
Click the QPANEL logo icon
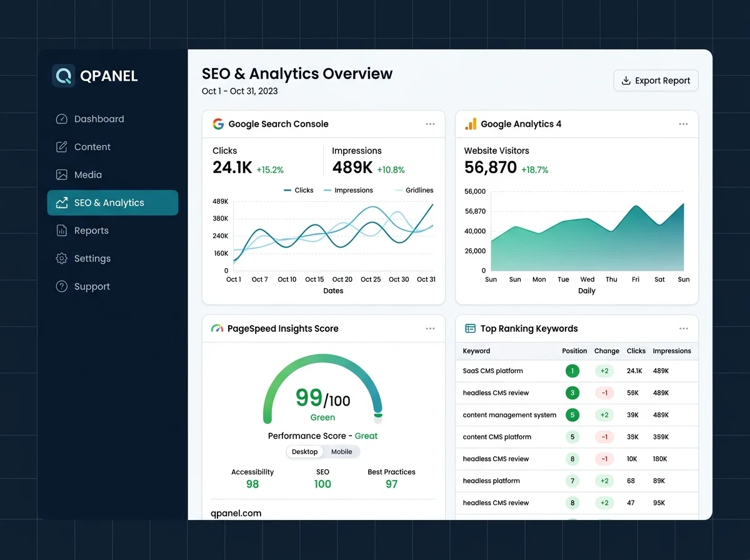click(64, 76)
